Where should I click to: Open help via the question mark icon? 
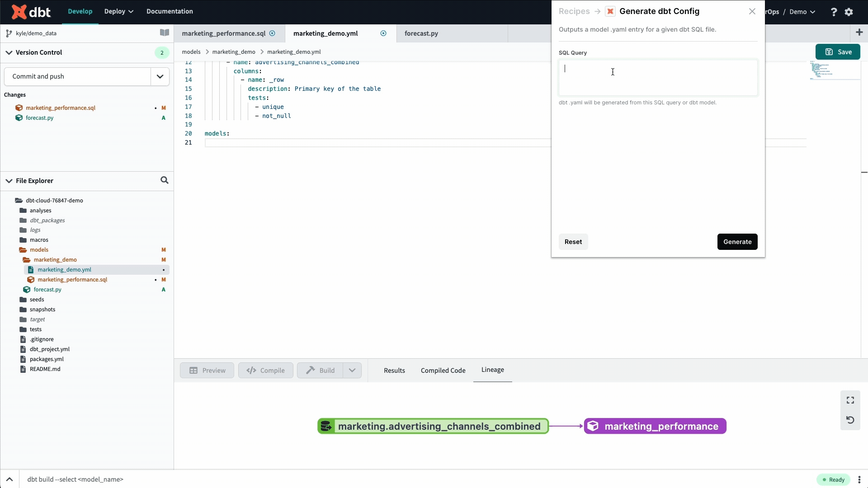(x=834, y=12)
